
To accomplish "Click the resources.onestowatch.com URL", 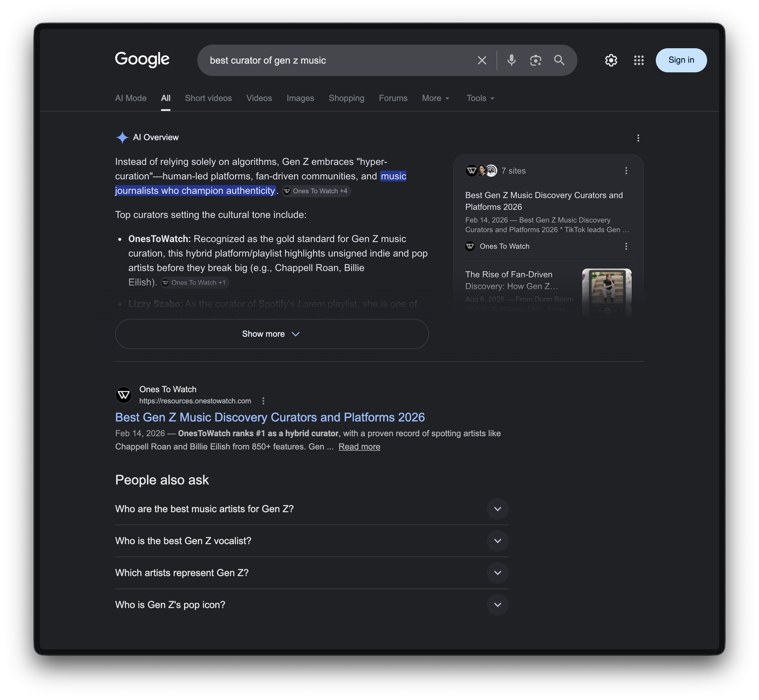I will point(195,401).
